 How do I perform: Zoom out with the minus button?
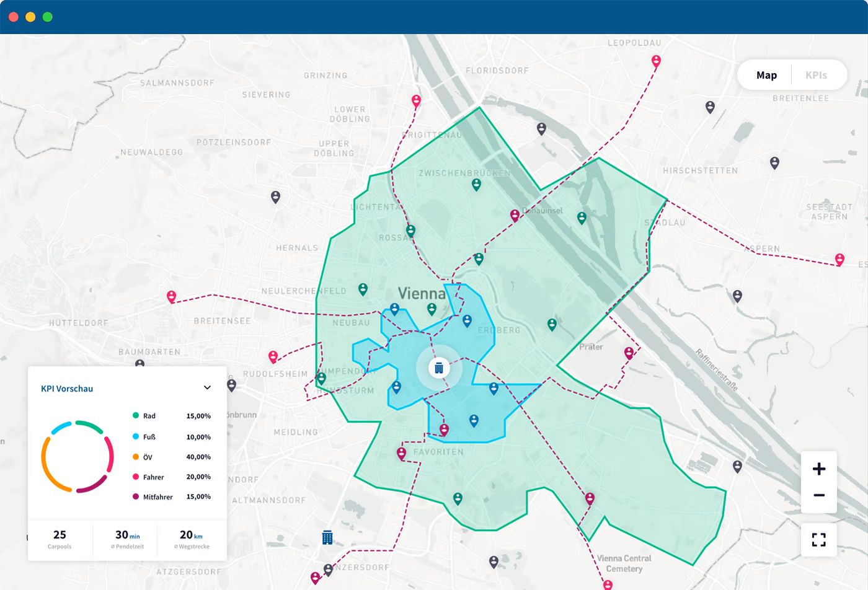(819, 495)
